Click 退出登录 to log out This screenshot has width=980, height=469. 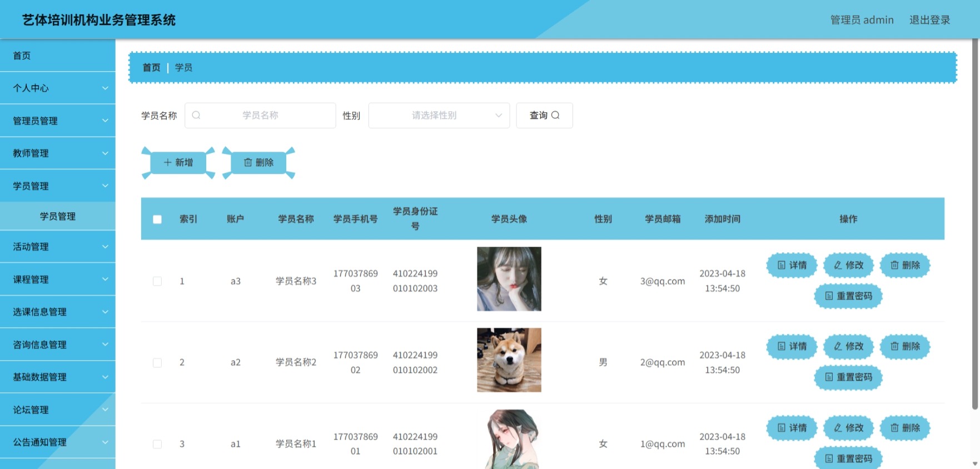(929, 20)
